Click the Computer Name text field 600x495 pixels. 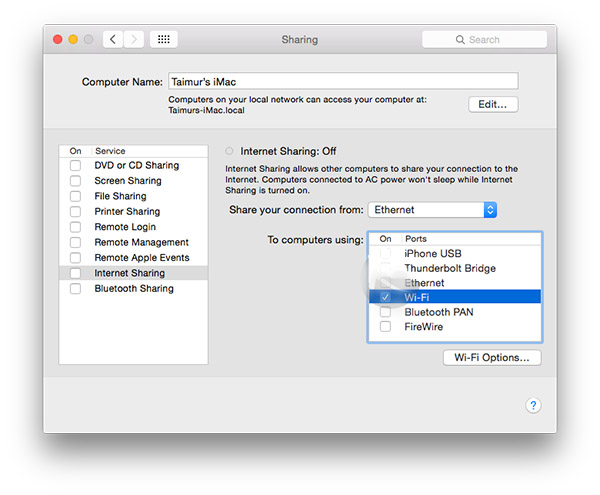[342, 81]
